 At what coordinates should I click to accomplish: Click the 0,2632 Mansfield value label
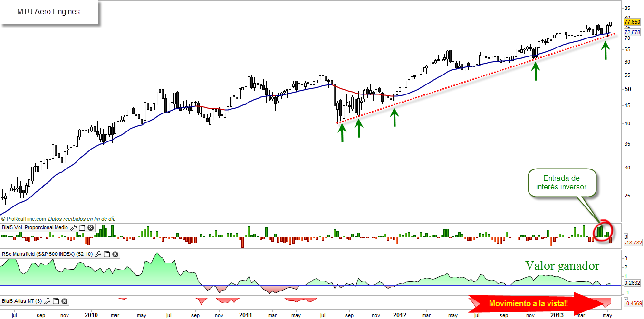click(633, 283)
